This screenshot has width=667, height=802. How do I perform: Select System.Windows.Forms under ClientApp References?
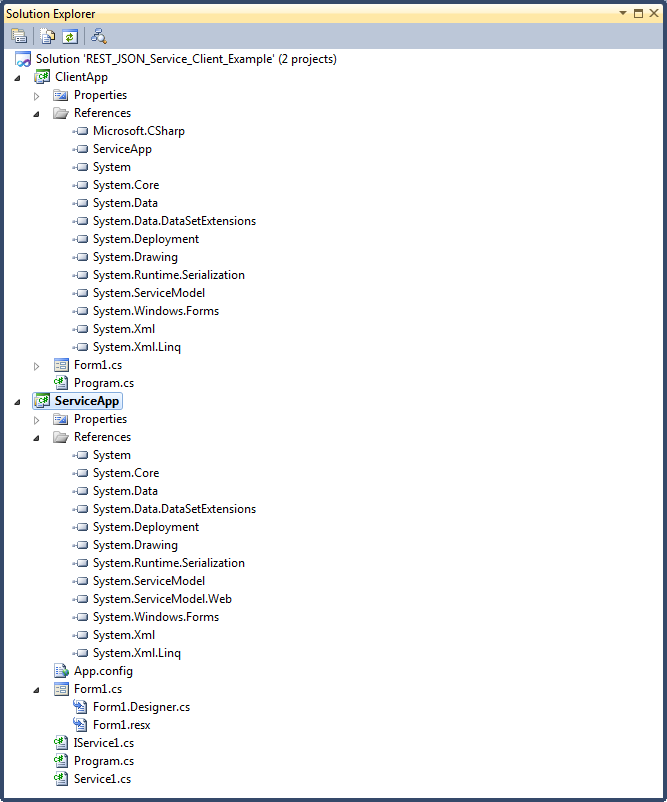tap(156, 311)
